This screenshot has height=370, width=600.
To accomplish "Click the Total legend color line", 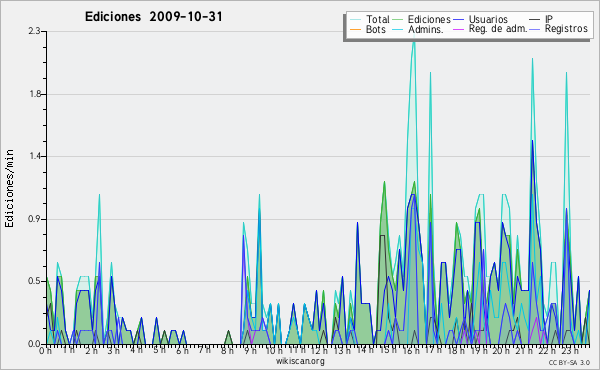I will [x=355, y=19].
